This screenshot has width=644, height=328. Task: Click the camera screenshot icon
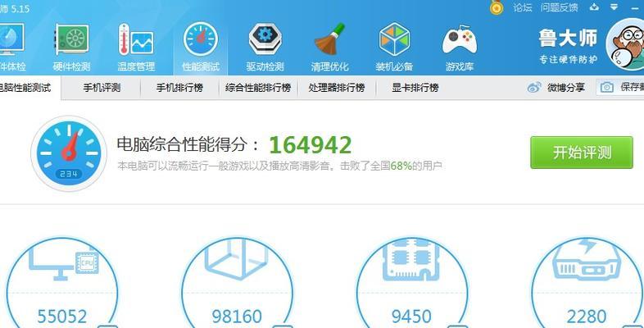pos(606,87)
